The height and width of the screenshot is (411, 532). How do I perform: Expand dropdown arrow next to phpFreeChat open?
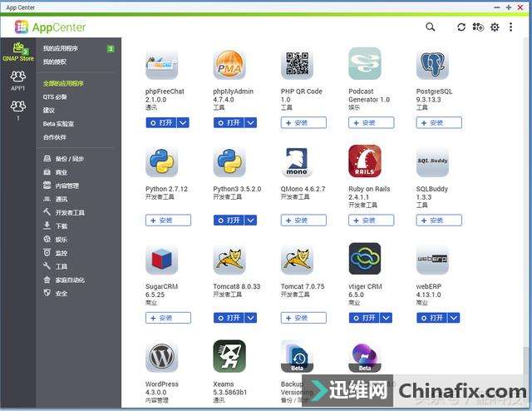click(184, 122)
